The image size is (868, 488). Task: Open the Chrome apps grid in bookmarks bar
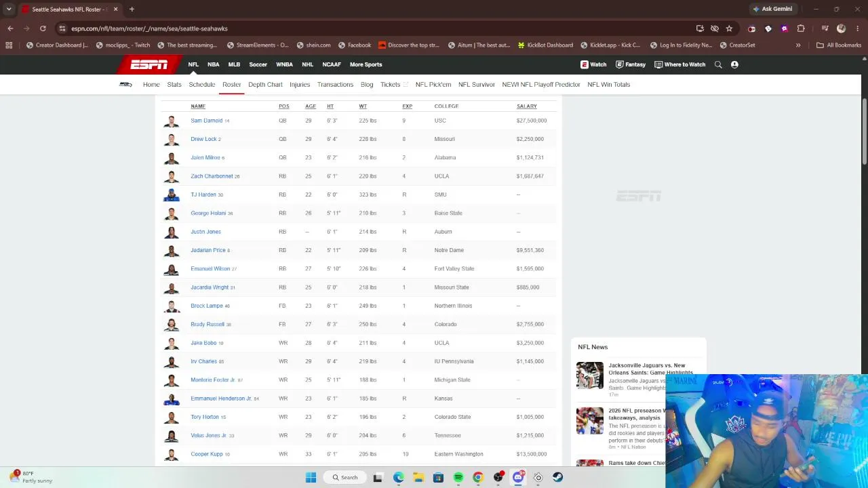[x=9, y=45]
